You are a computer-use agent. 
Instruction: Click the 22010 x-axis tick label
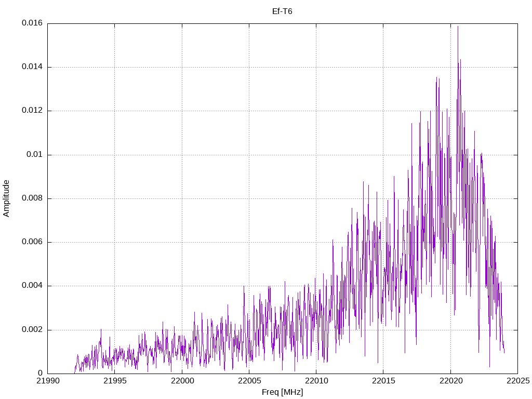(316, 381)
